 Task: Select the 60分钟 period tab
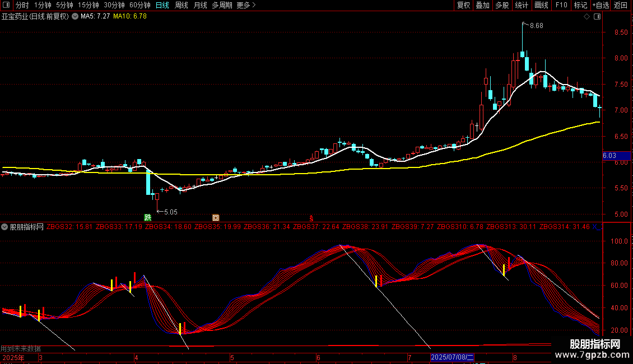[x=140, y=5]
